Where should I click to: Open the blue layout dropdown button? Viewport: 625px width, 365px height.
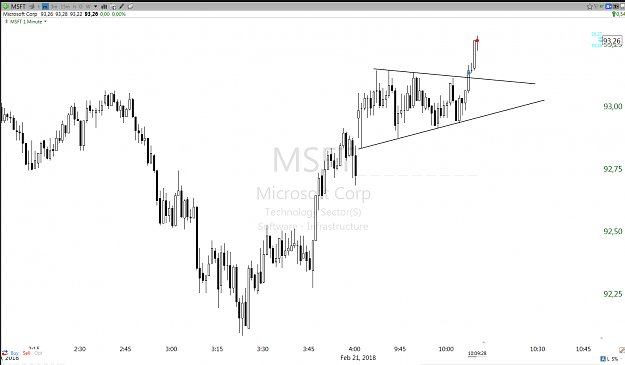(609, 6)
